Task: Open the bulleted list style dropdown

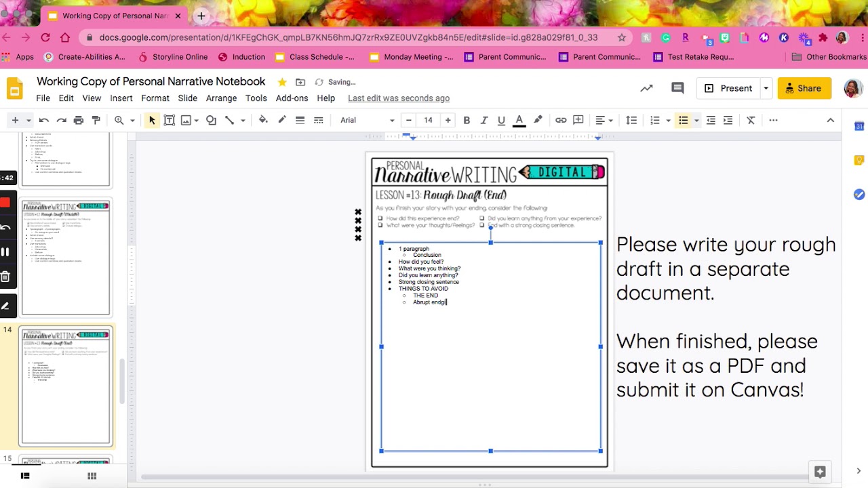Action: pos(696,120)
